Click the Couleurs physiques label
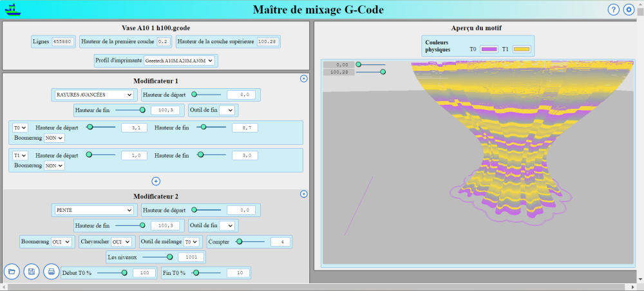644x291 pixels. click(x=437, y=46)
